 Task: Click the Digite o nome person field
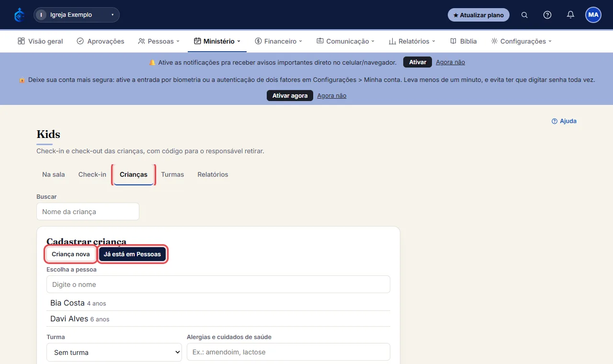(218, 284)
